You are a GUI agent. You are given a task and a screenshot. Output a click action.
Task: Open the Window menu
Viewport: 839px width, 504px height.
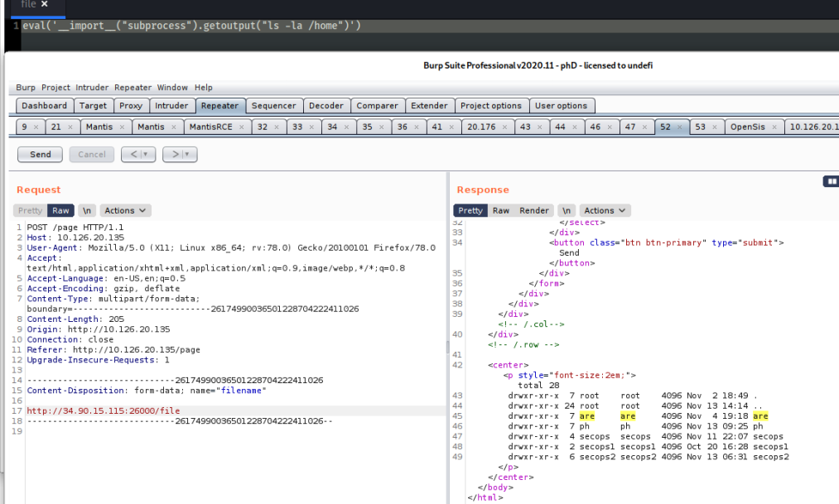(172, 88)
